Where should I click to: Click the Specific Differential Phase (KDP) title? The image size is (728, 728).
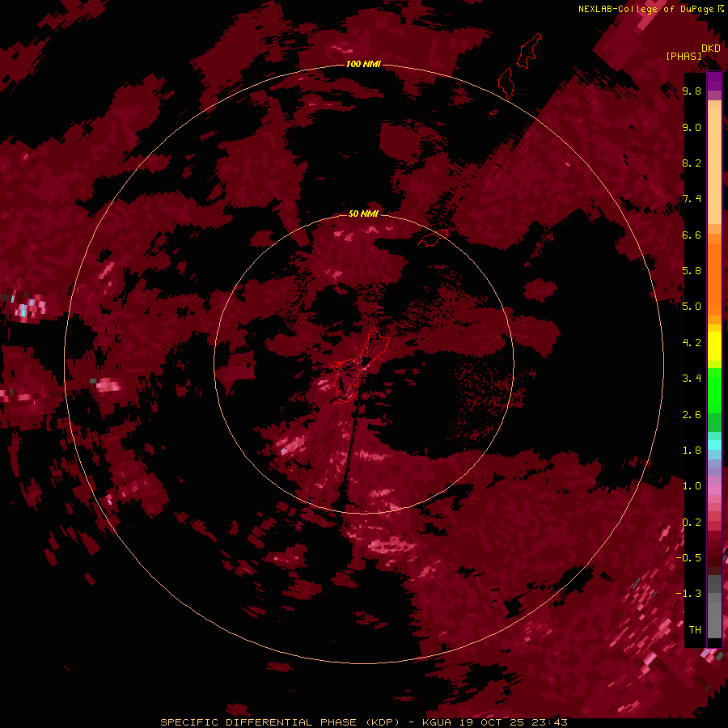tap(280, 722)
